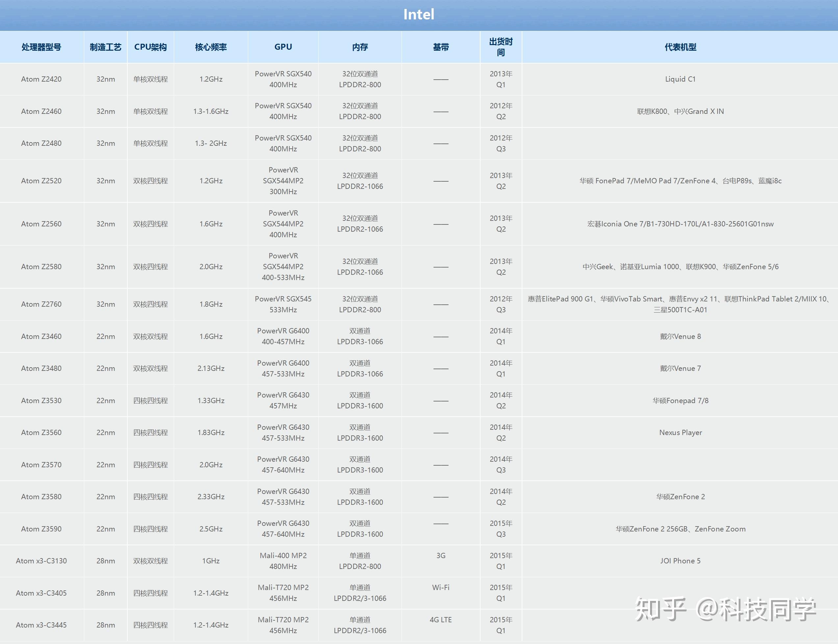Click the Atom Z2580 cell
This screenshot has height=644, width=838.
(41, 267)
